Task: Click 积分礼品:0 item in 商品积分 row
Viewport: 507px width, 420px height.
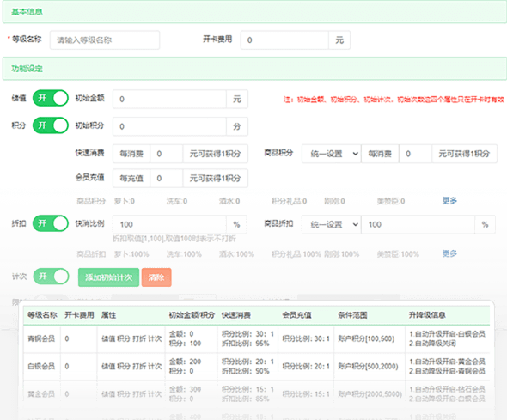Action: click(290, 202)
